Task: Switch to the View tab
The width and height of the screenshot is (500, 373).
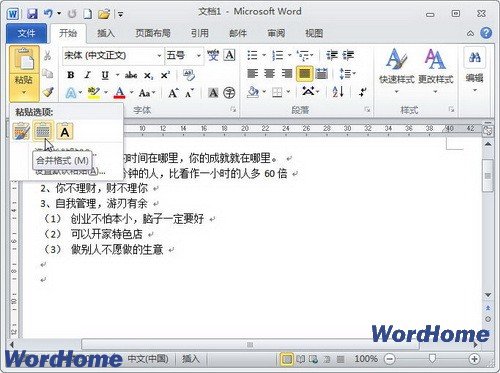Action: (314, 33)
